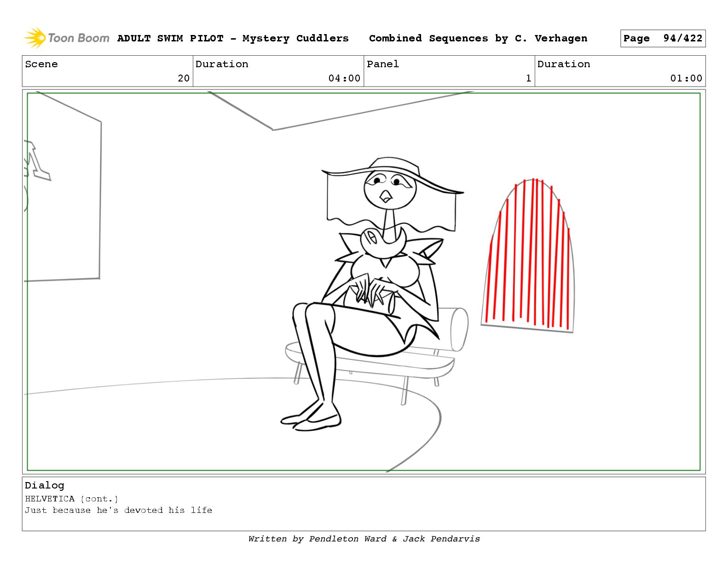Select the Scene number value 20
Image resolution: width=728 pixels, height=564 pixels.
184,78
